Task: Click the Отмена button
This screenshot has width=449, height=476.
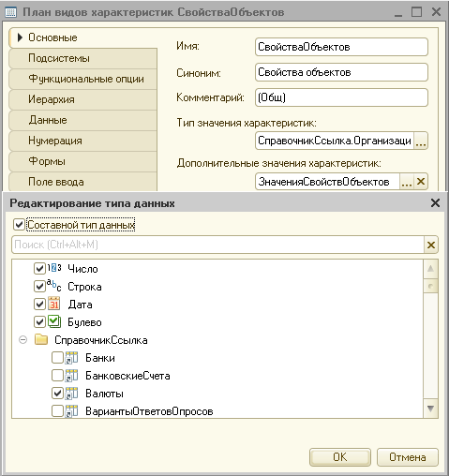Action: click(408, 457)
